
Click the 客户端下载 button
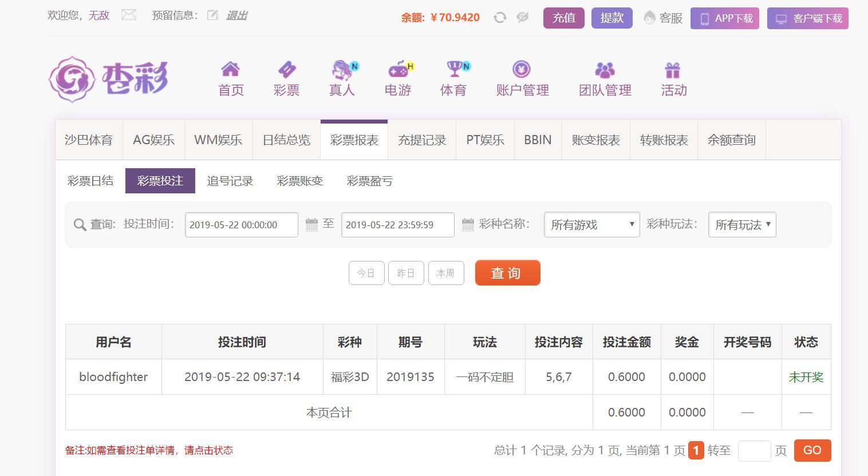tap(808, 18)
